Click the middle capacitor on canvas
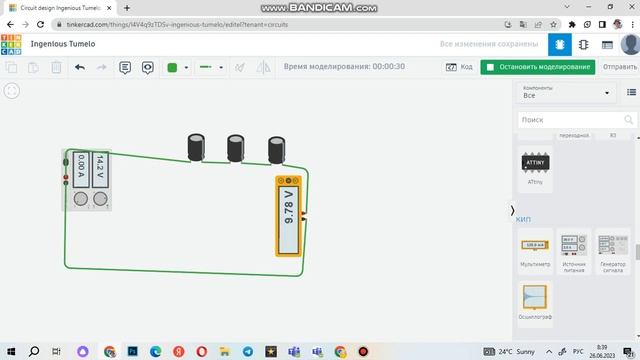Image resolution: width=640 pixels, height=360 pixels. (x=236, y=148)
